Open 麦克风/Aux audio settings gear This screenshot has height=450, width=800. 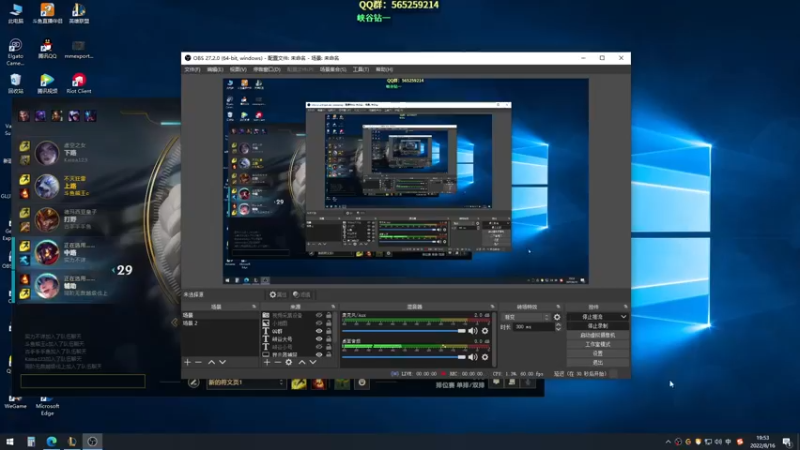(x=485, y=331)
